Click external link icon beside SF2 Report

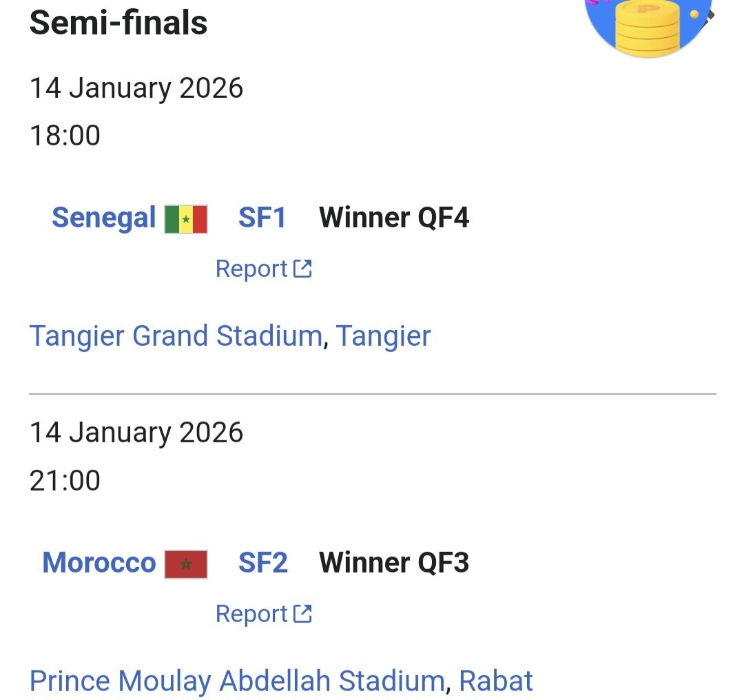click(x=302, y=613)
